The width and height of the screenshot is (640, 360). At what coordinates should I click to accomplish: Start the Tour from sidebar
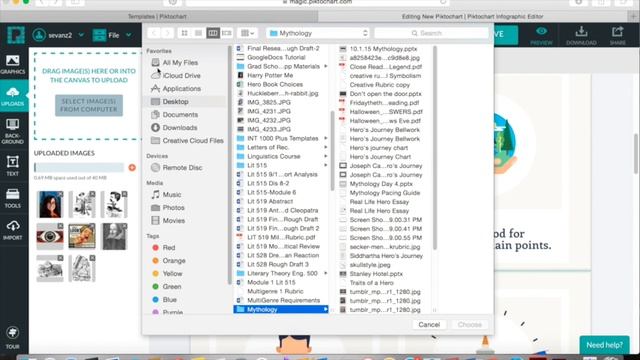[13, 338]
